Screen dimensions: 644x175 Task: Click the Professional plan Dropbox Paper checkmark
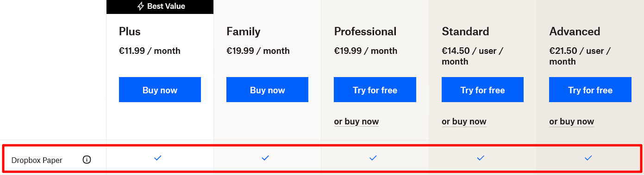coord(373,158)
